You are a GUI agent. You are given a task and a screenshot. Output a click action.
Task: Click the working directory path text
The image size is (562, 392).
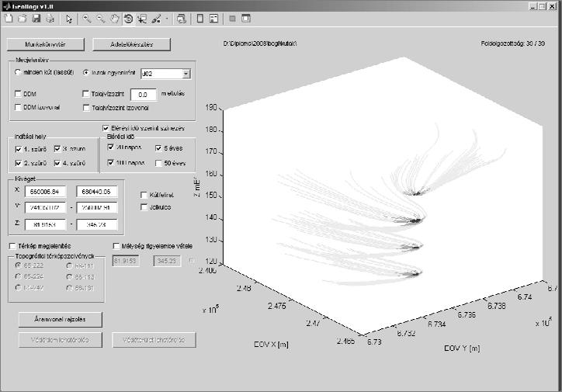(x=260, y=43)
